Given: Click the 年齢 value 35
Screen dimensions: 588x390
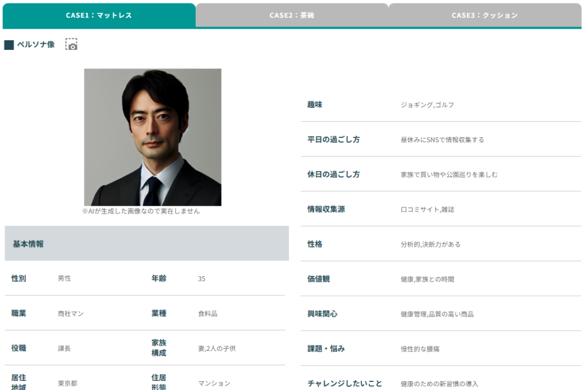Looking at the screenshot, I should (202, 279).
